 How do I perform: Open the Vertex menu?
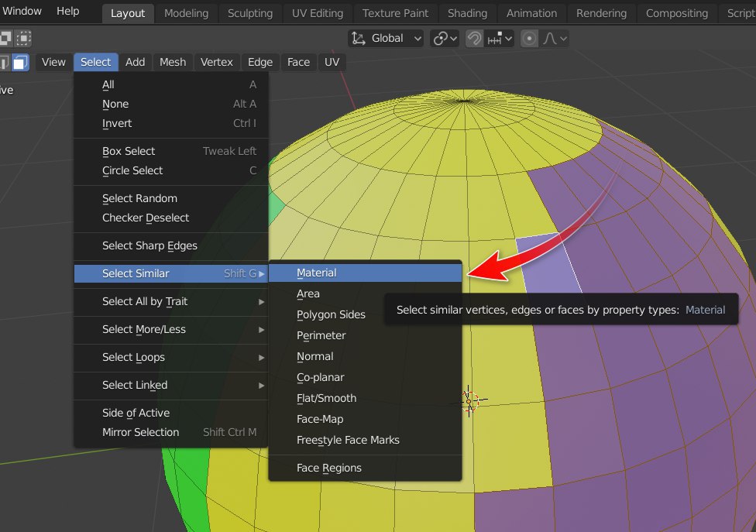[216, 62]
